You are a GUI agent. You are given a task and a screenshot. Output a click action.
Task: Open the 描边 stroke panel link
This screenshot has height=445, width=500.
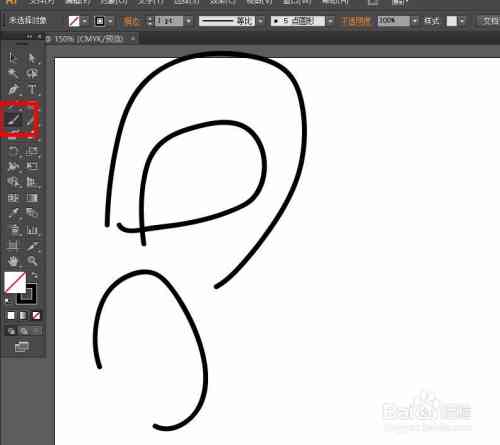point(132,21)
